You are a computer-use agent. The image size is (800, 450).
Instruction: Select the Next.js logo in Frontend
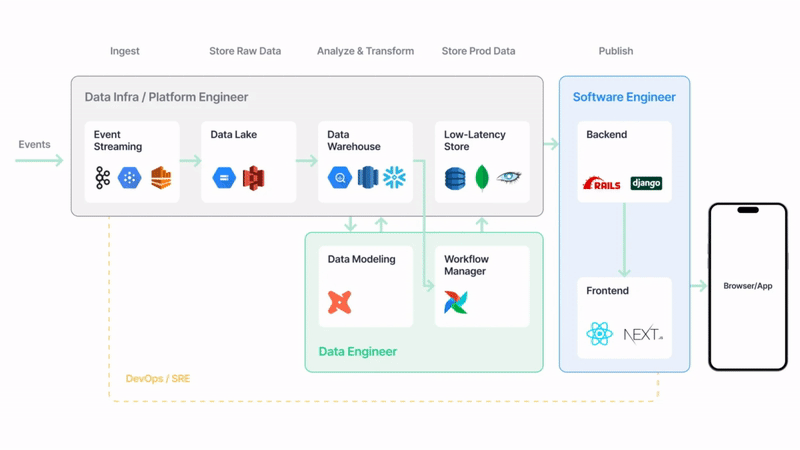click(643, 334)
